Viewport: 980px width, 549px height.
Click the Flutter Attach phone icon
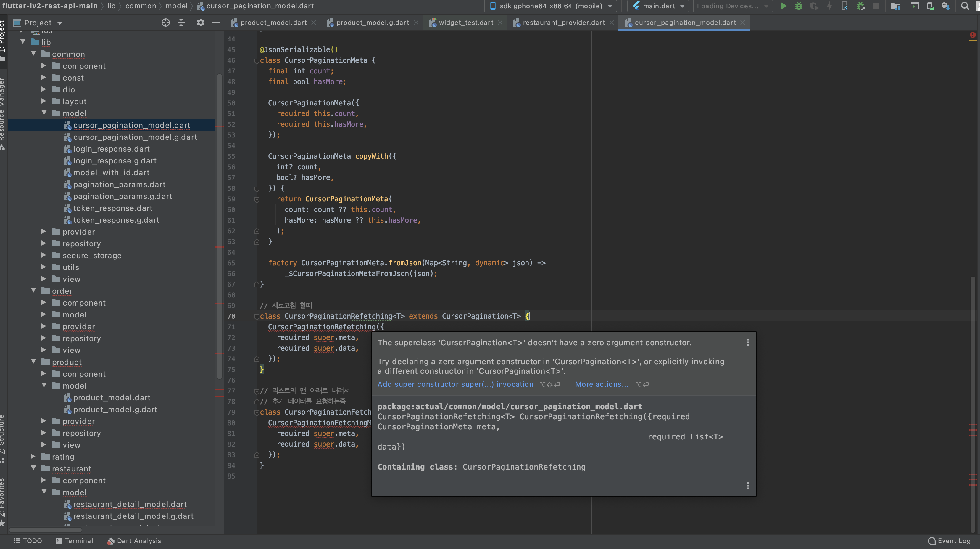point(844,6)
